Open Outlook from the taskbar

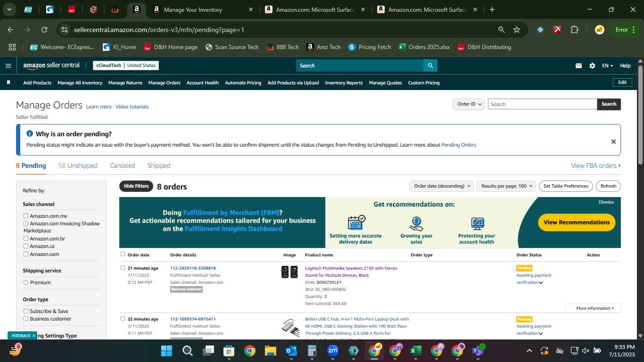tap(291, 351)
